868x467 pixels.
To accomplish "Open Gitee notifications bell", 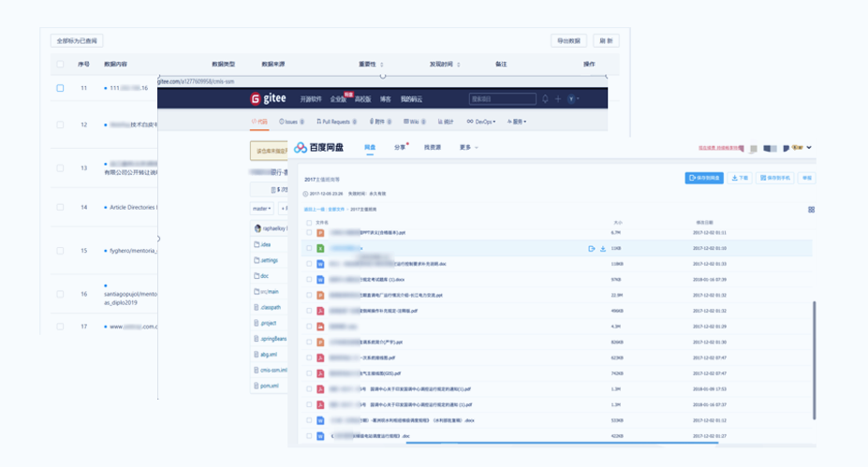I will click(x=545, y=99).
